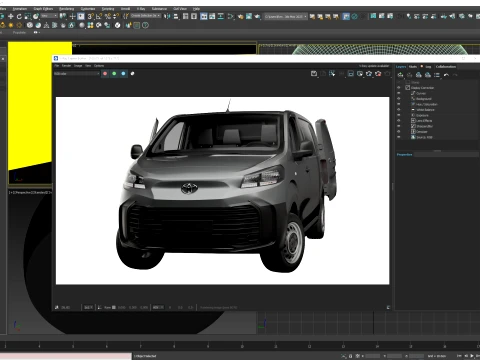Viewport: 480px width, 360px height.
Task: Toggle the Spinner Snap icon
Action: point(116,16)
